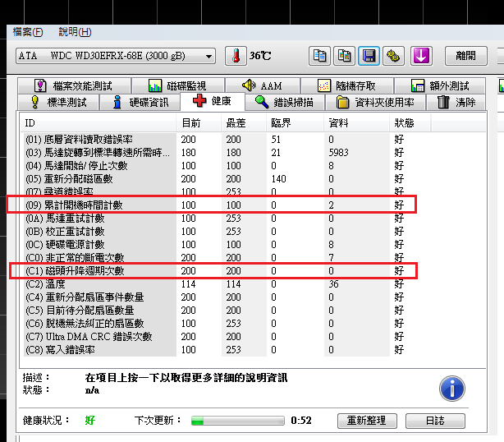The width and height of the screenshot is (504, 442).
Task: Open the options wrench icon
Action: tap(393, 56)
